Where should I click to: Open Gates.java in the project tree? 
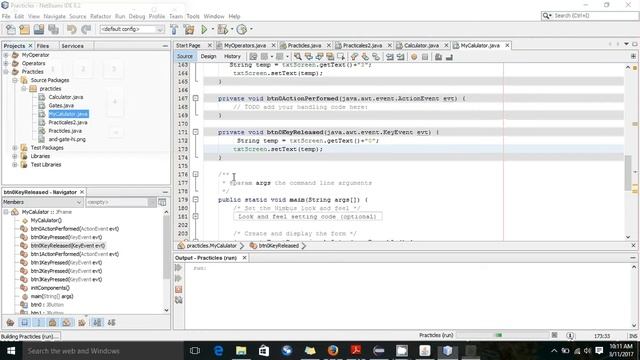coord(61,105)
